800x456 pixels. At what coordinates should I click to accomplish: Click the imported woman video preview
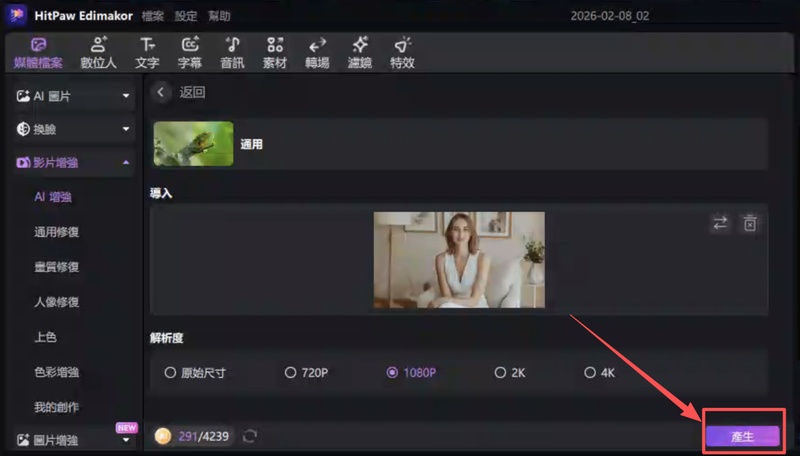tap(459, 260)
